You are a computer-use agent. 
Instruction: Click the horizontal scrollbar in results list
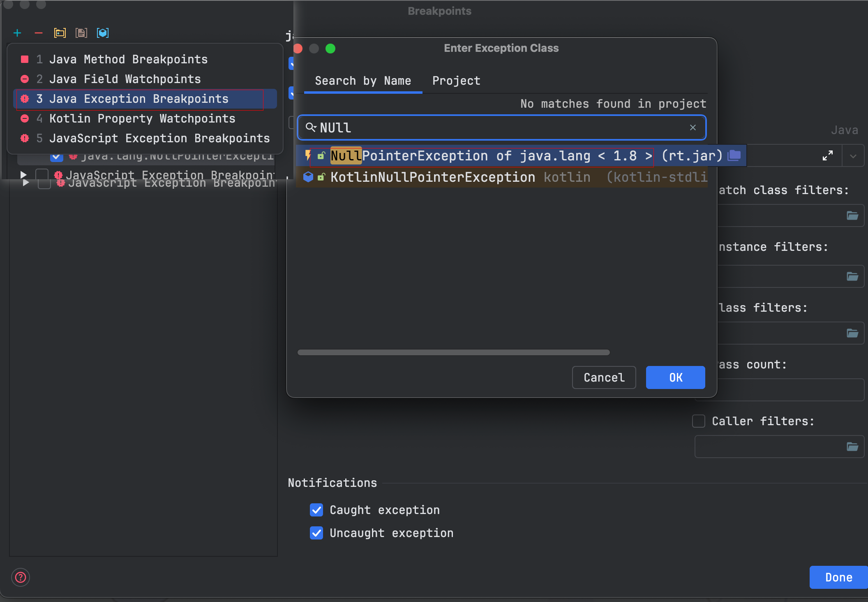[x=453, y=352]
